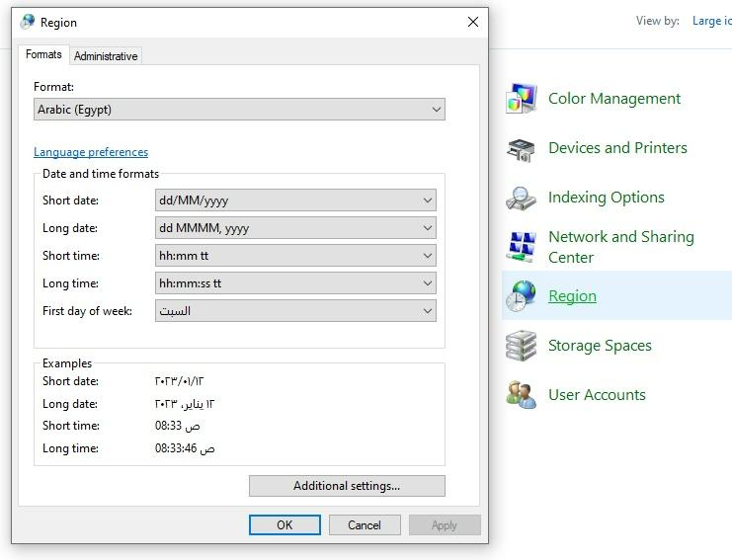The width and height of the screenshot is (732, 560).
Task: Click the Cancel button
Action: (365, 525)
